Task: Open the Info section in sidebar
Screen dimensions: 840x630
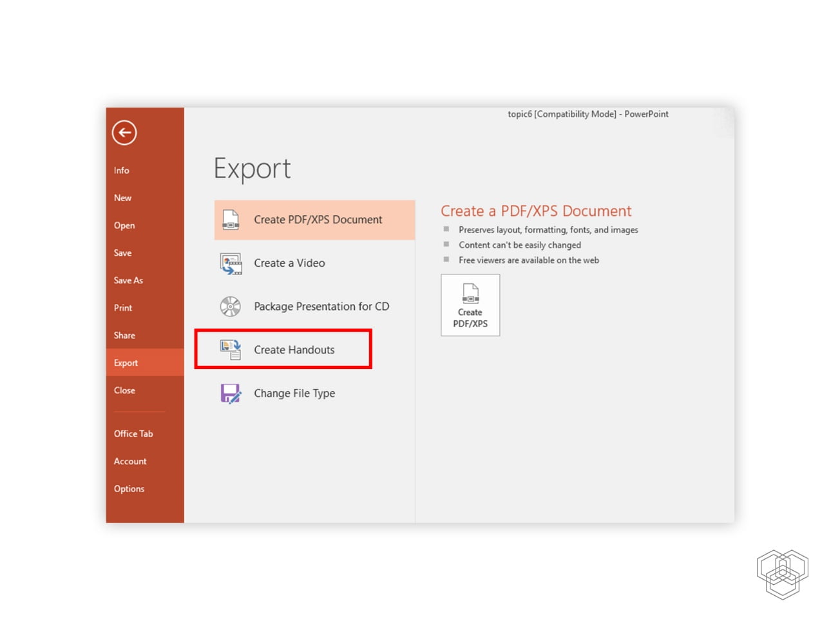Action: 122,171
